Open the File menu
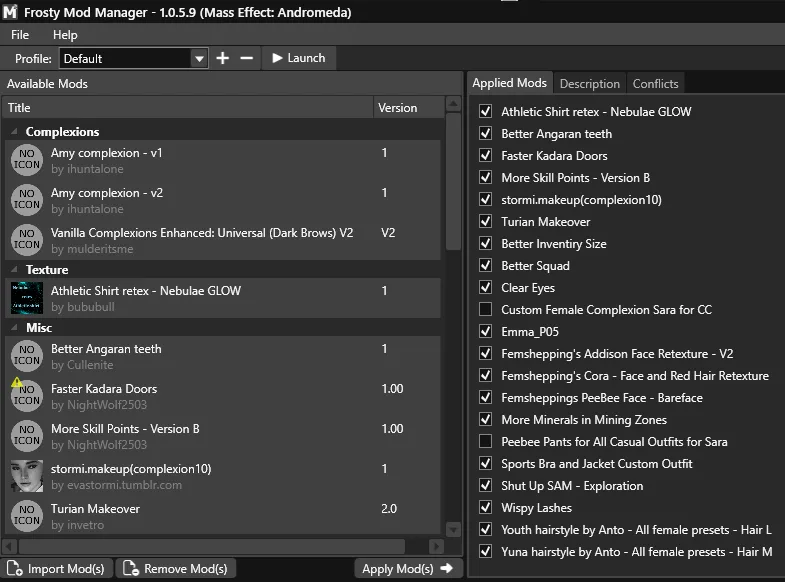The width and height of the screenshot is (785, 582). 20,35
